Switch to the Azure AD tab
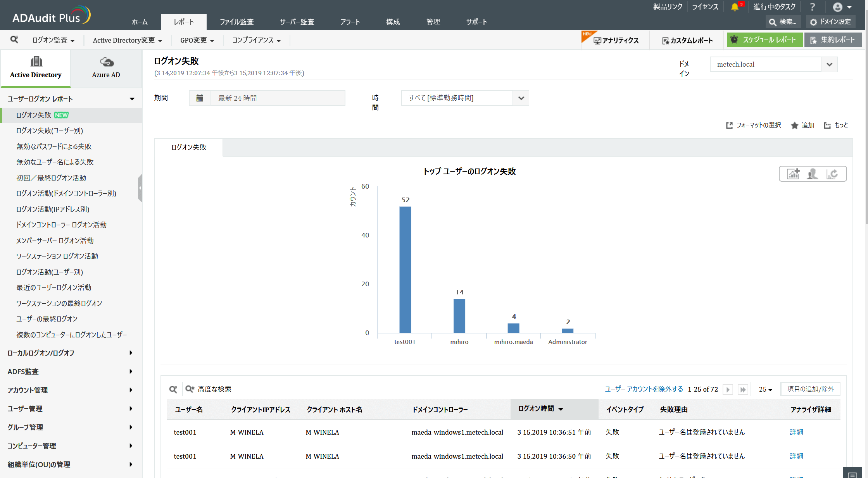 [106, 68]
